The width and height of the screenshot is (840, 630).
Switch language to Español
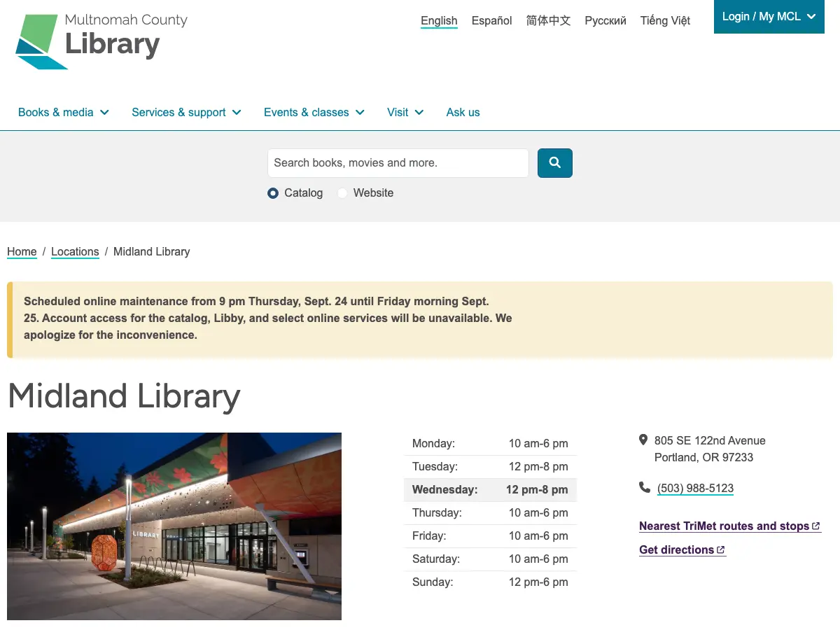[x=492, y=21]
